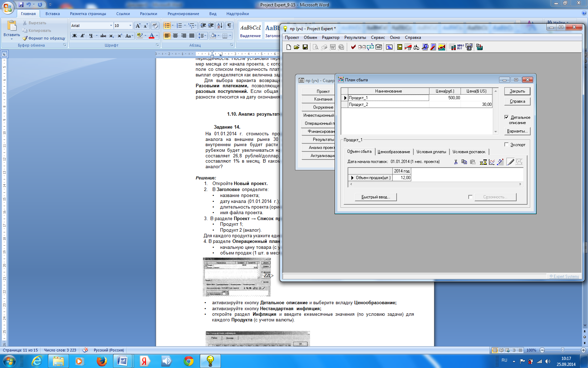Click the Open project folder icon

(x=296, y=47)
